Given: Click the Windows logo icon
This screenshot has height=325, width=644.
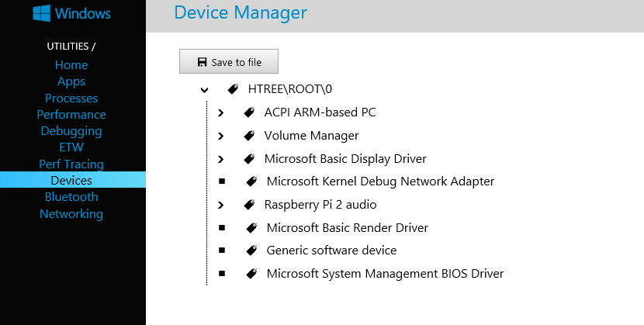Looking at the screenshot, I should (x=41, y=13).
